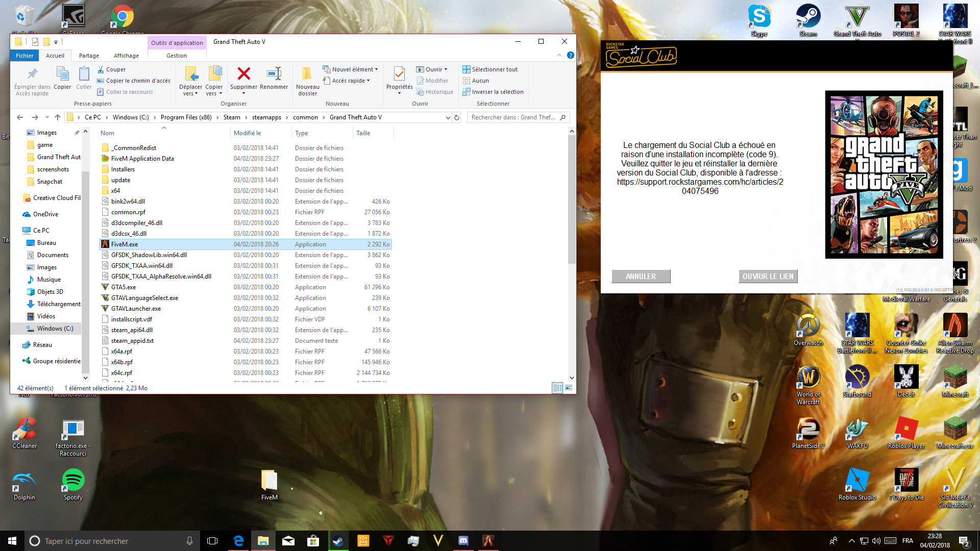980x551 pixels.
Task: Click the Épingler dans Accès rapide icon
Action: [x=32, y=74]
